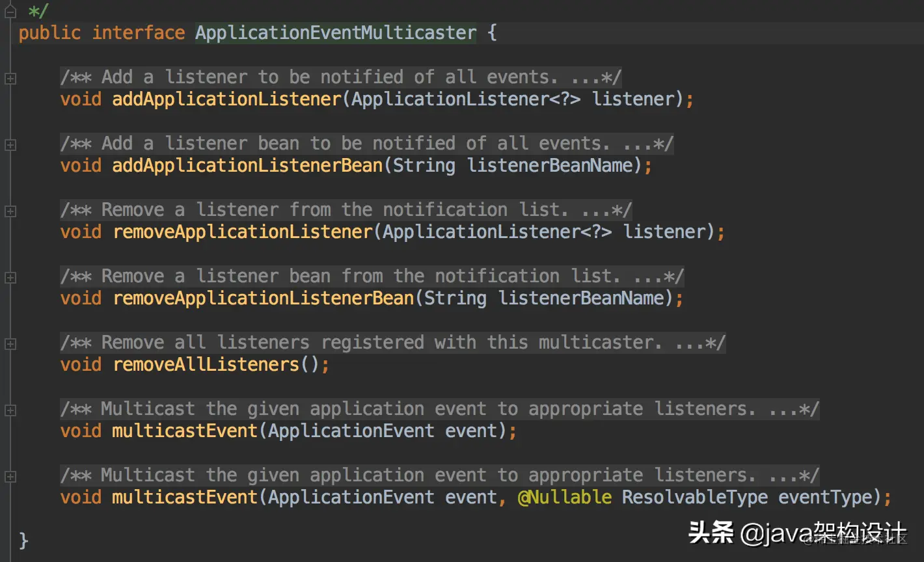Click the opening brace after ApplicationEventMulticaster
Viewport: 924px width, 562px height.
[492, 33]
